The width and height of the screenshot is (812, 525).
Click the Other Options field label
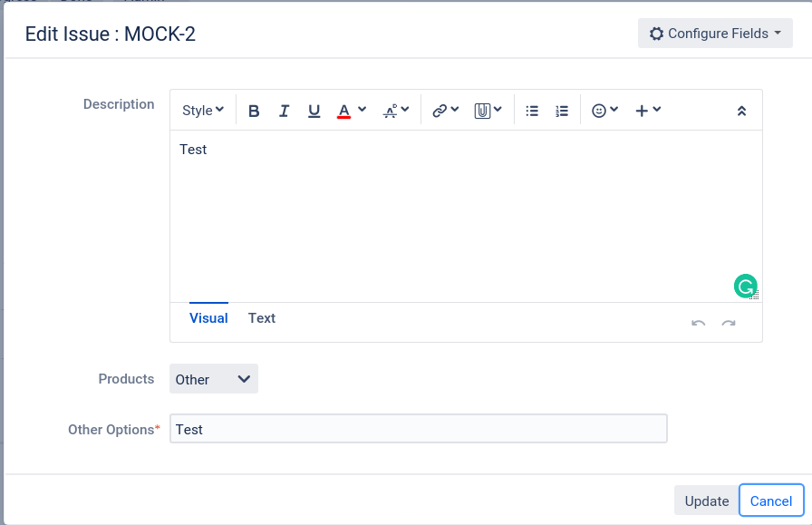pos(114,430)
